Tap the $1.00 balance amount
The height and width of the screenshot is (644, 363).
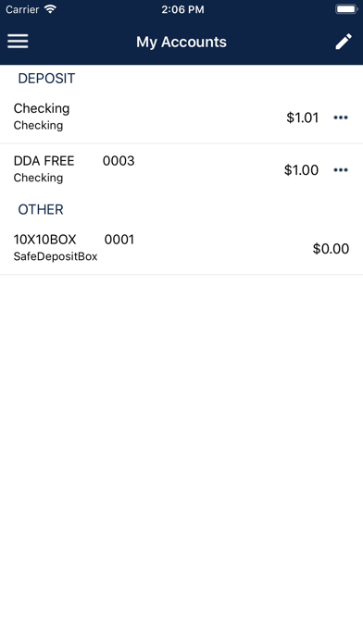coord(301,170)
